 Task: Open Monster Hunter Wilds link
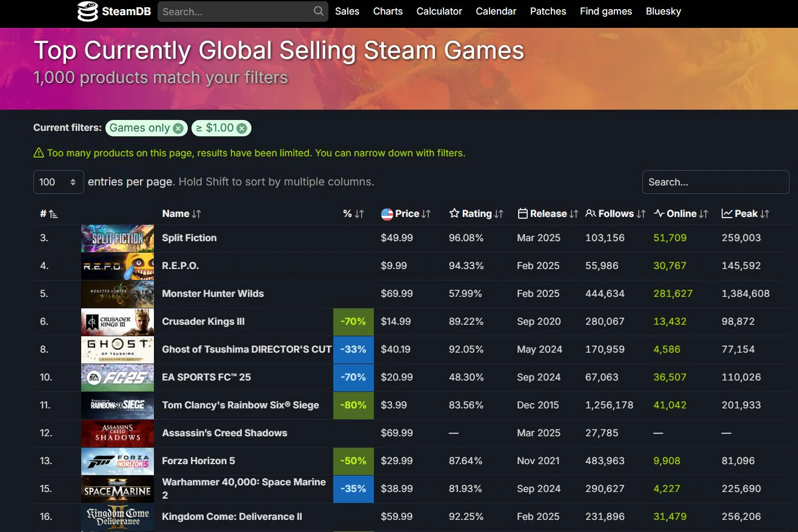pyautogui.click(x=213, y=294)
